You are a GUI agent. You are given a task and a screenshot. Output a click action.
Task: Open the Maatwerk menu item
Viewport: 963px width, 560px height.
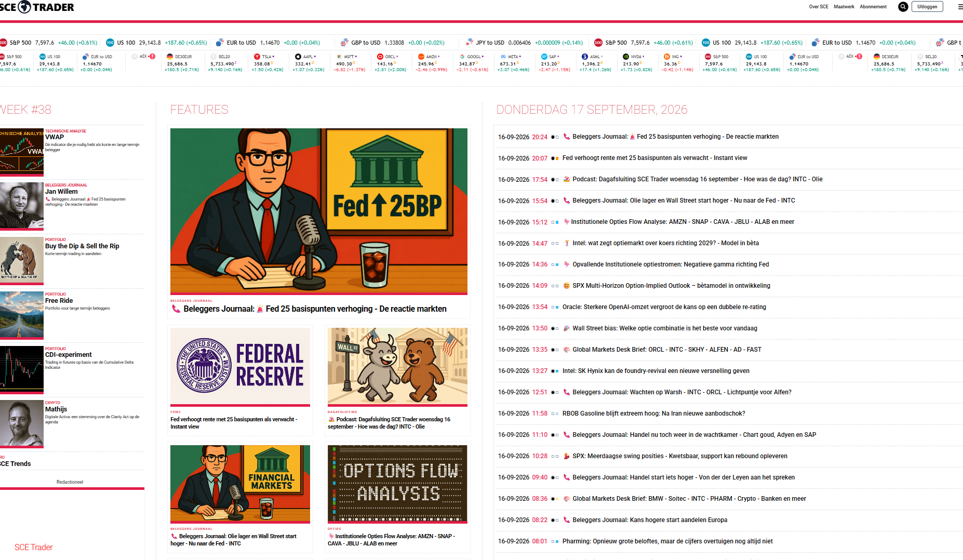pyautogui.click(x=844, y=7)
